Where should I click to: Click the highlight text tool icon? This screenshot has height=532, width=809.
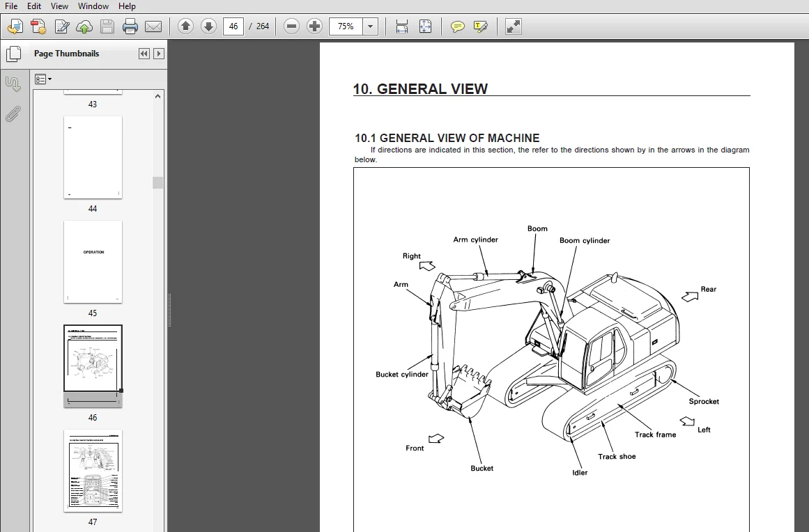point(480,26)
